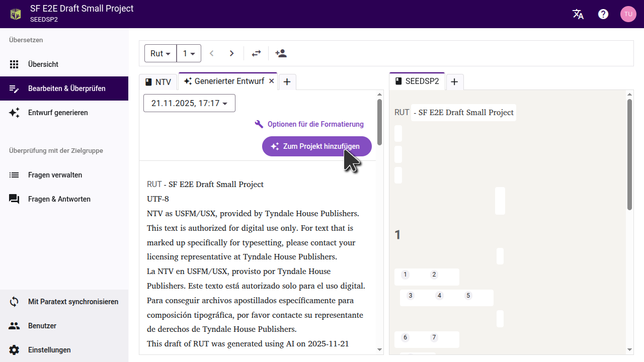Viewport: 644px width, 362px height.
Task: Click the swap source and target icon
Action: (x=257, y=53)
